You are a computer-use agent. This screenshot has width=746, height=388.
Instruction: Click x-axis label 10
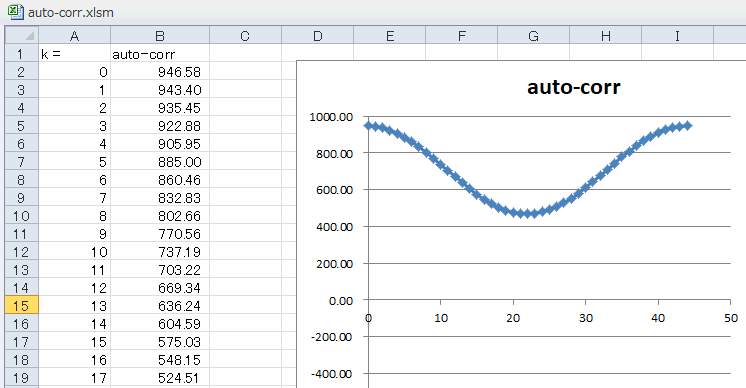(x=441, y=318)
